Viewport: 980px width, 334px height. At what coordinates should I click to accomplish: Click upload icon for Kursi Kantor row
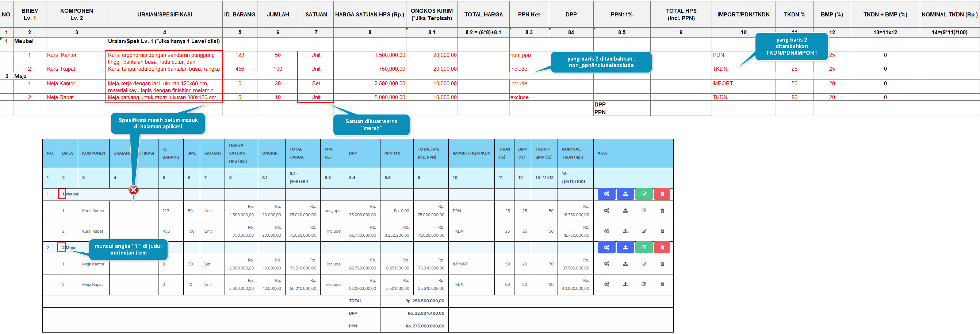[x=625, y=210]
